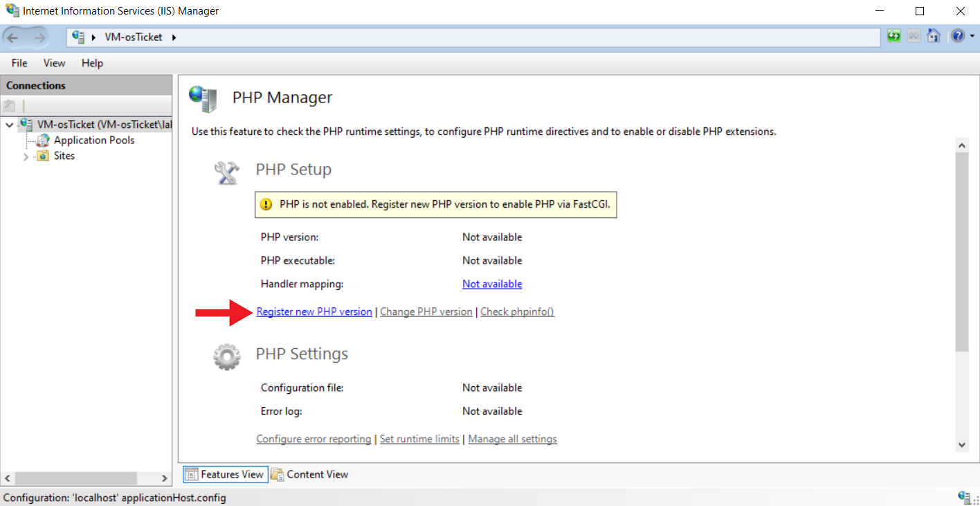The height and width of the screenshot is (506, 980).
Task: Click the Application Pools icon
Action: pos(43,140)
